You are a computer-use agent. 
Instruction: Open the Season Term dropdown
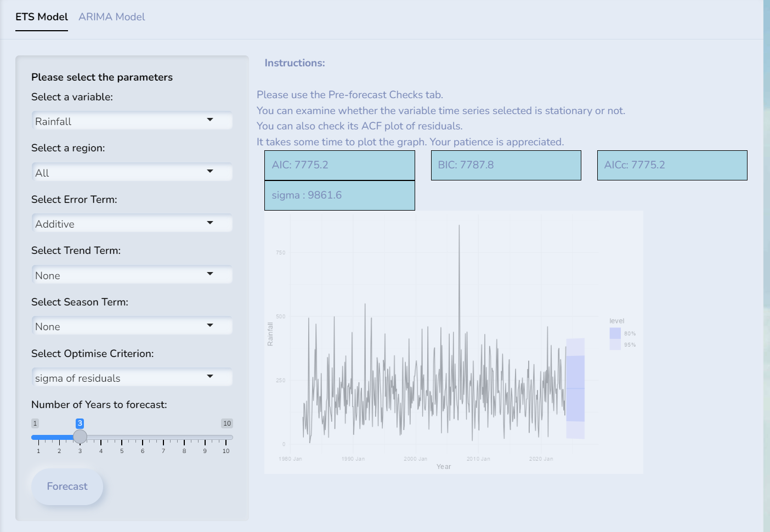click(132, 326)
